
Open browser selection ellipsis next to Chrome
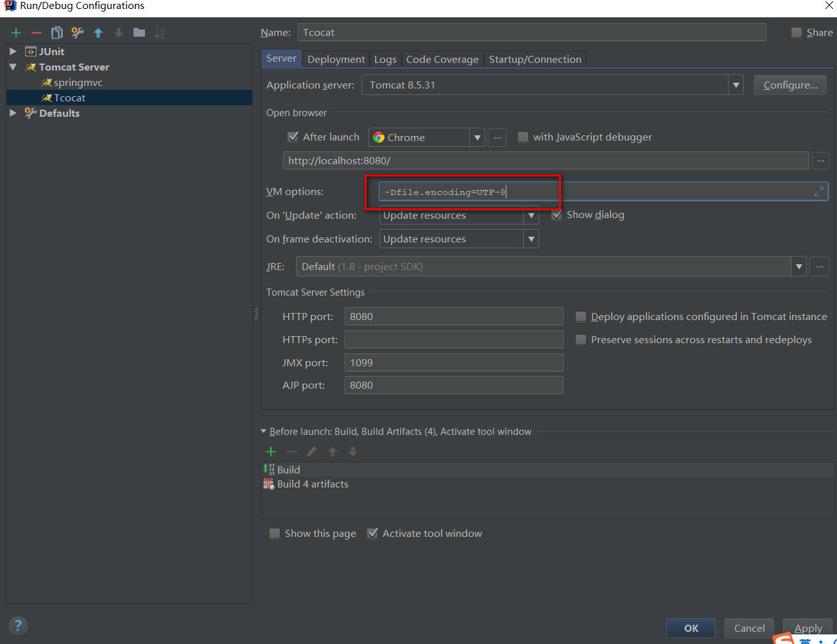tap(497, 137)
